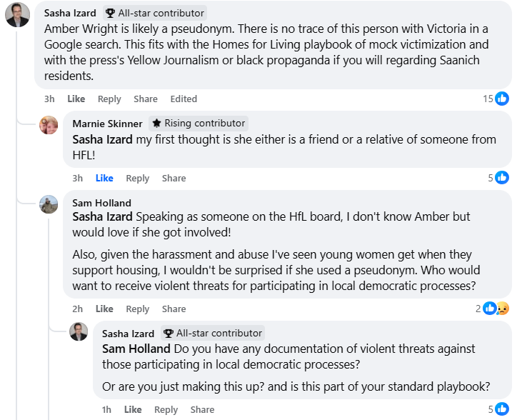Open Sasha Izard's profile picture on top comment

[17, 15]
